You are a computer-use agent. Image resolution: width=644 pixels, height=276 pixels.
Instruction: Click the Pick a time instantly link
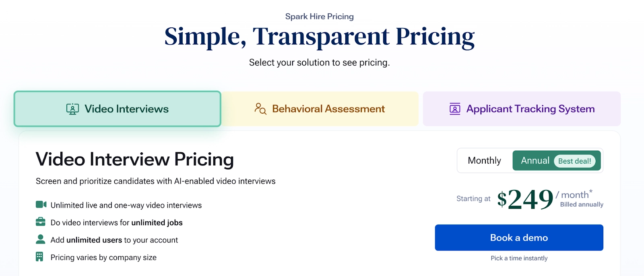[x=519, y=258]
